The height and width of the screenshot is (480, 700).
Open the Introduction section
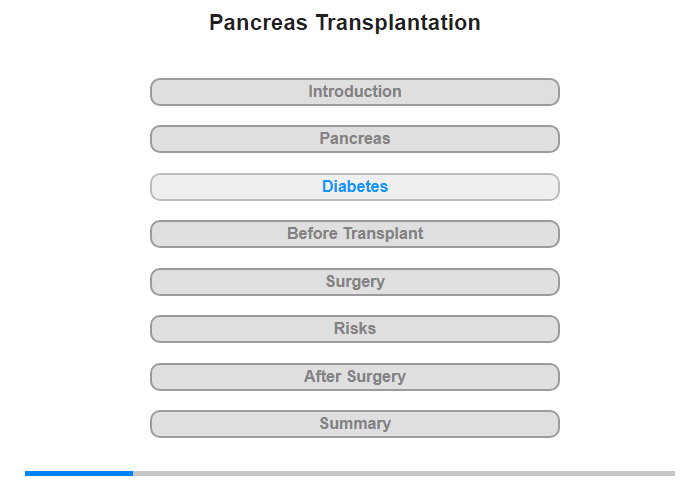[x=354, y=92]
